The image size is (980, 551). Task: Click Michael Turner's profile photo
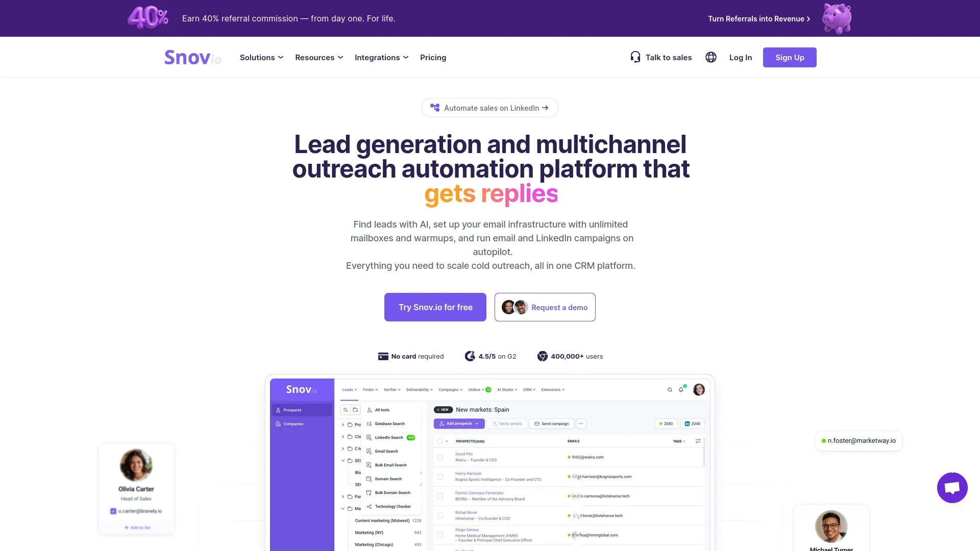tap(831, 526)
